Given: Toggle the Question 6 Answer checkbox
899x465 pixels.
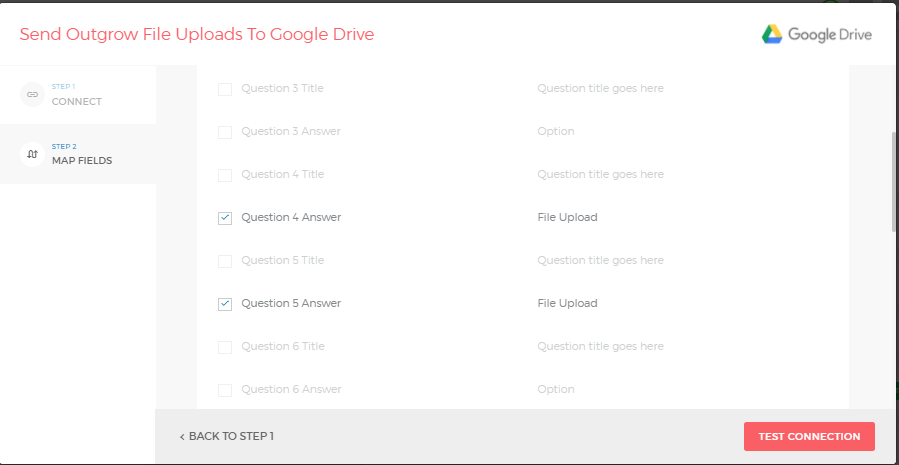Looking at the screenshot, I should [x=225, y=390].
